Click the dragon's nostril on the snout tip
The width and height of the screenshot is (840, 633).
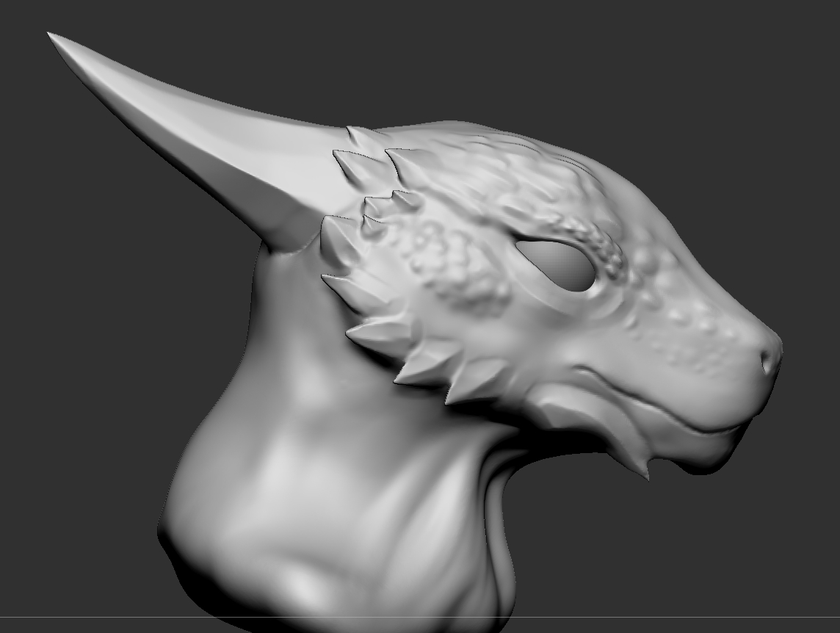(769, 361)
